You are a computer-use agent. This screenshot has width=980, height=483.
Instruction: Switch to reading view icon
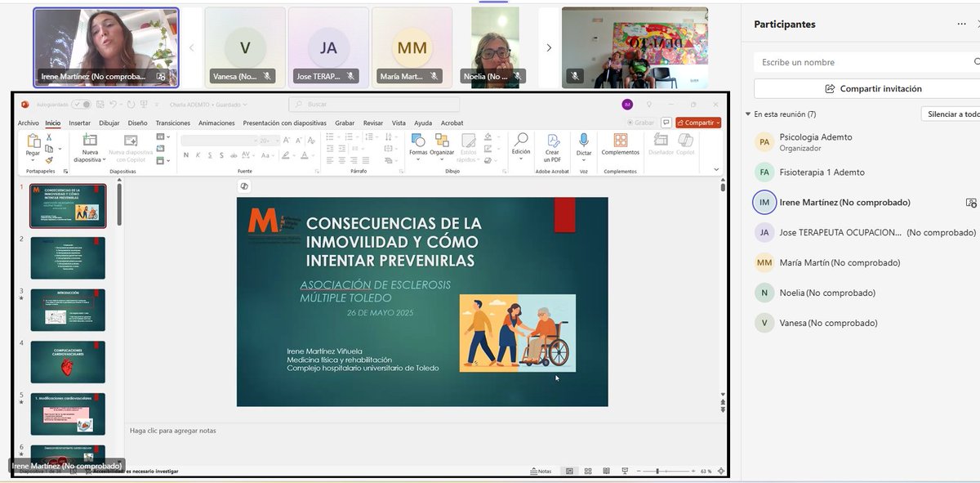click(x=607, y=472)
